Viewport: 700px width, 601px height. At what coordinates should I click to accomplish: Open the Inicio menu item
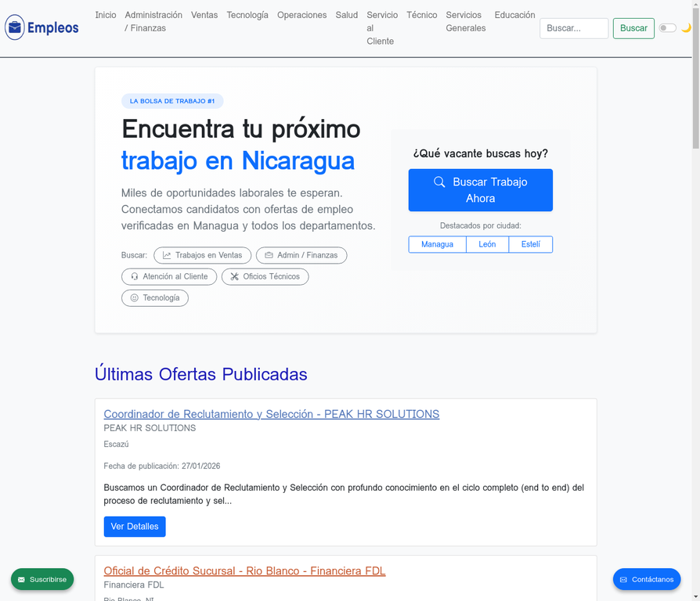(x=106, y=15)
